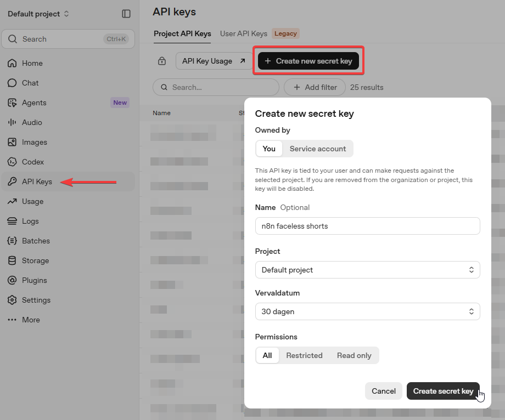Click the lock icon beside API Key Usage
Screen dimensions: 505x420
tap(162, 61)
